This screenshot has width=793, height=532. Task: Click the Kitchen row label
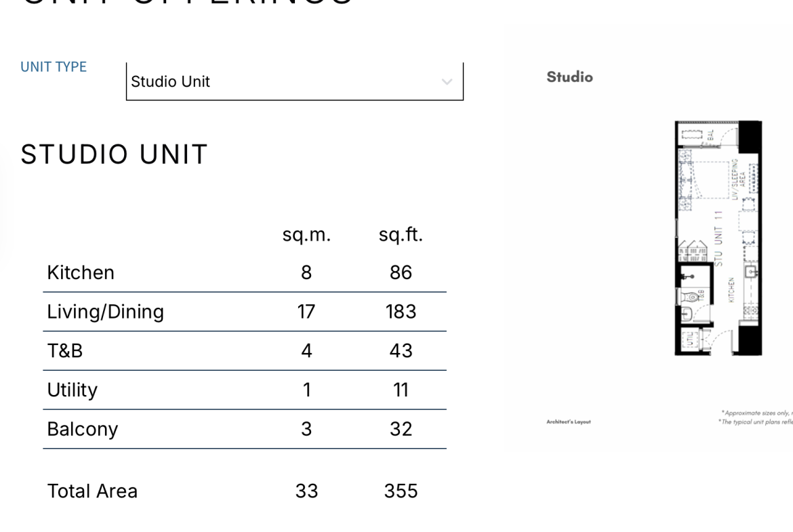coord(81,272)
